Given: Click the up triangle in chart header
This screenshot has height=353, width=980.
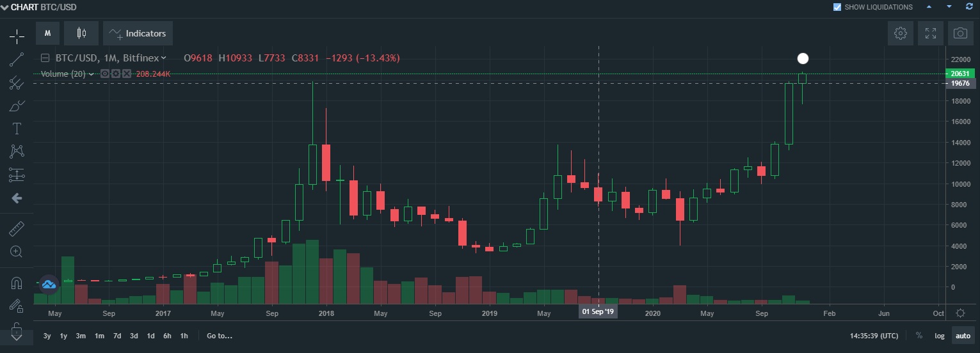Looking at the screenshot, I should coord(929,7).
